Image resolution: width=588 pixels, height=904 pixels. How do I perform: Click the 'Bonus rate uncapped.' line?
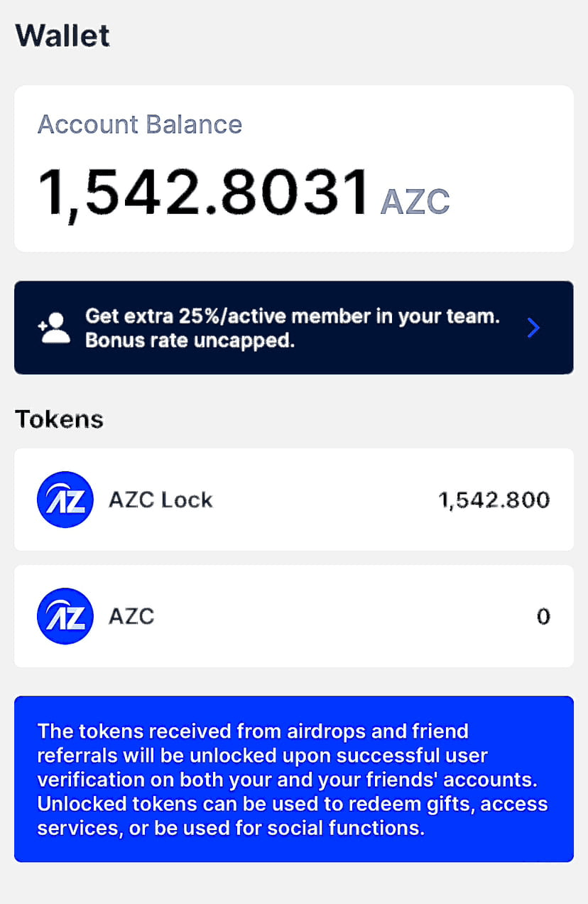[x=190, y=340]
